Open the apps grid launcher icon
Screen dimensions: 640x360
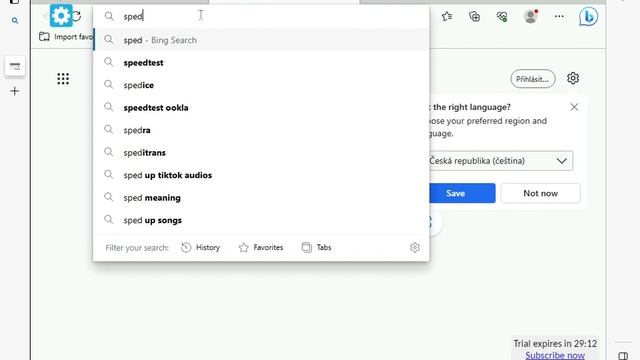click(x=63, y=79)
